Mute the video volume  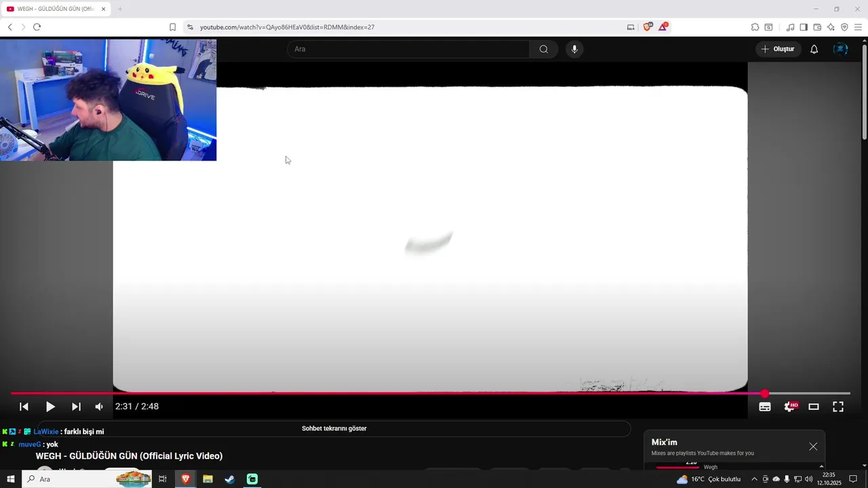[99, 407]
